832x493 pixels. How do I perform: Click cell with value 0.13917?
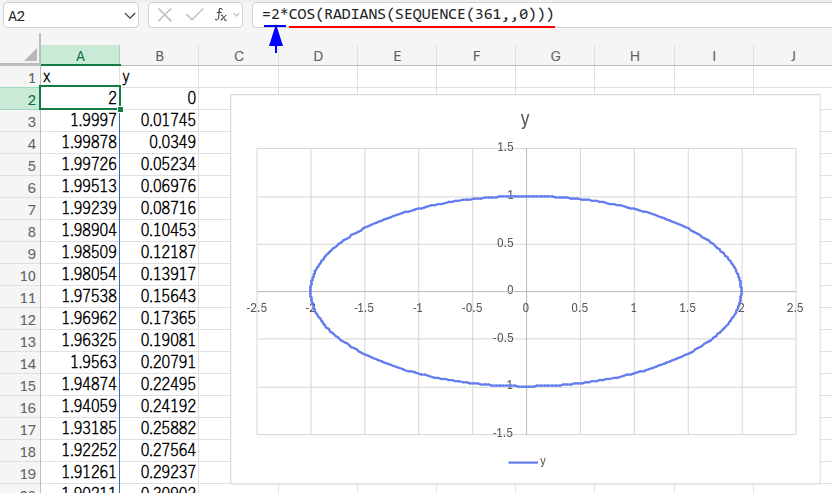point(159,275)
